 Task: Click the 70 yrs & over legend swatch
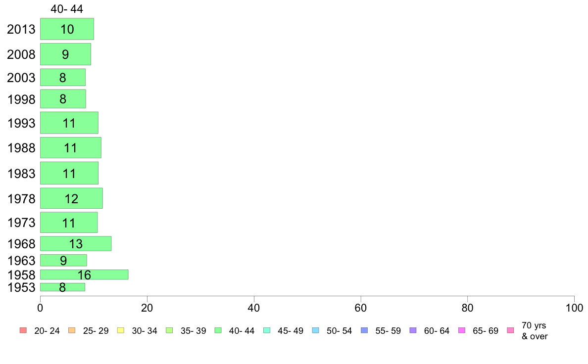511,330
